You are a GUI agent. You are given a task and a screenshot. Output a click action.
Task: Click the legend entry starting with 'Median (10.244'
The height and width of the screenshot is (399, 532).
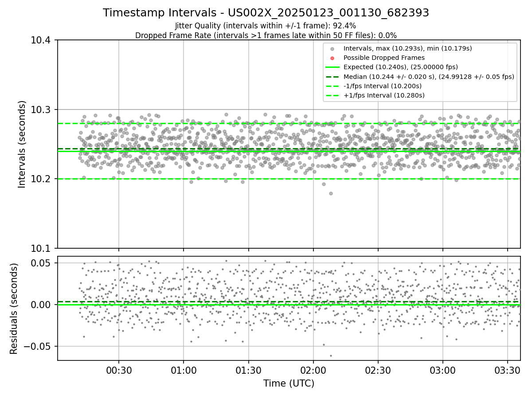click(429, 77)
